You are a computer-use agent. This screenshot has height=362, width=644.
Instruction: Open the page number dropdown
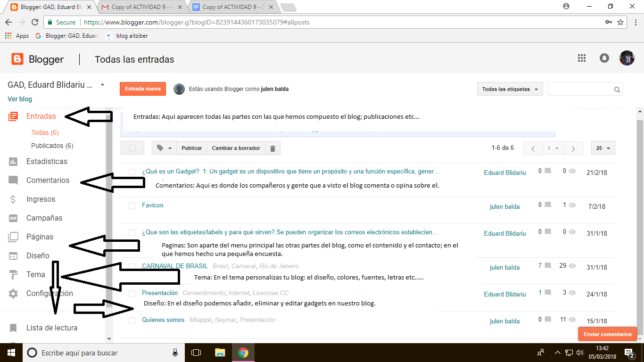[x=553, y=148]
